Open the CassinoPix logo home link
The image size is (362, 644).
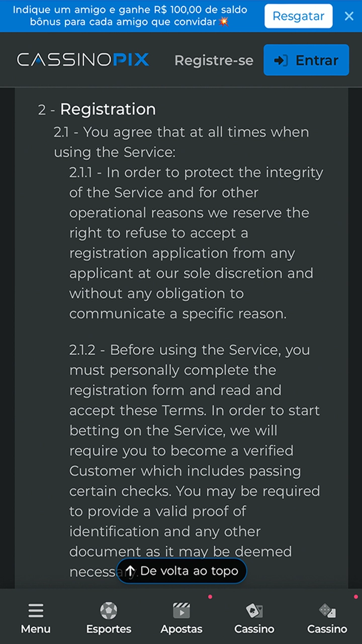83,60
